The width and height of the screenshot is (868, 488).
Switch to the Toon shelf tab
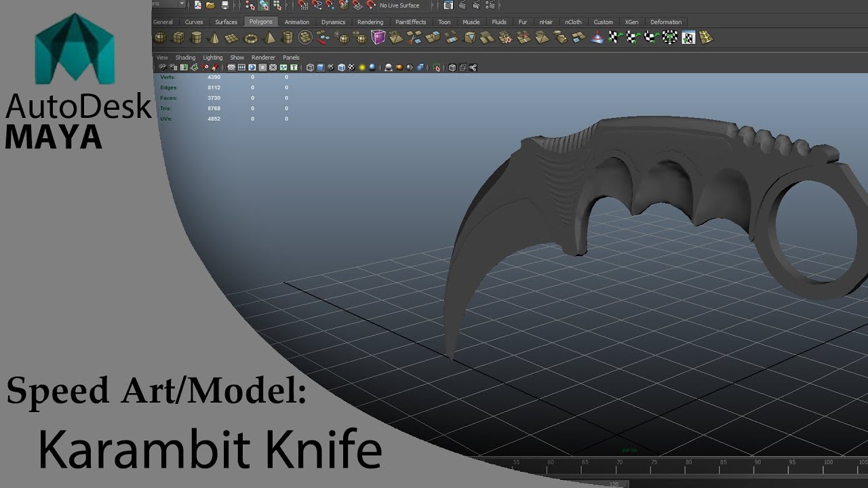[444, 22]
